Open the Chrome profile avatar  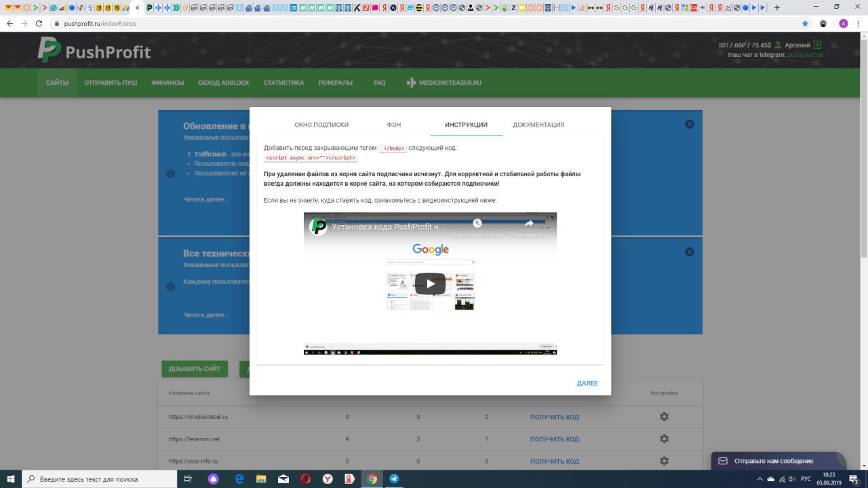(x=844, y=23)
